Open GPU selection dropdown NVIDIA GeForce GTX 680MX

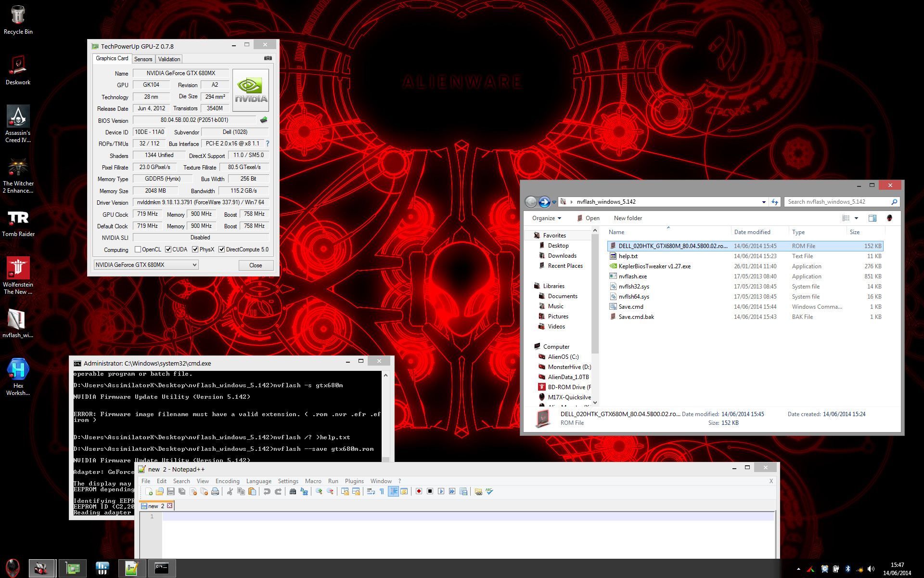coord(146,265)
